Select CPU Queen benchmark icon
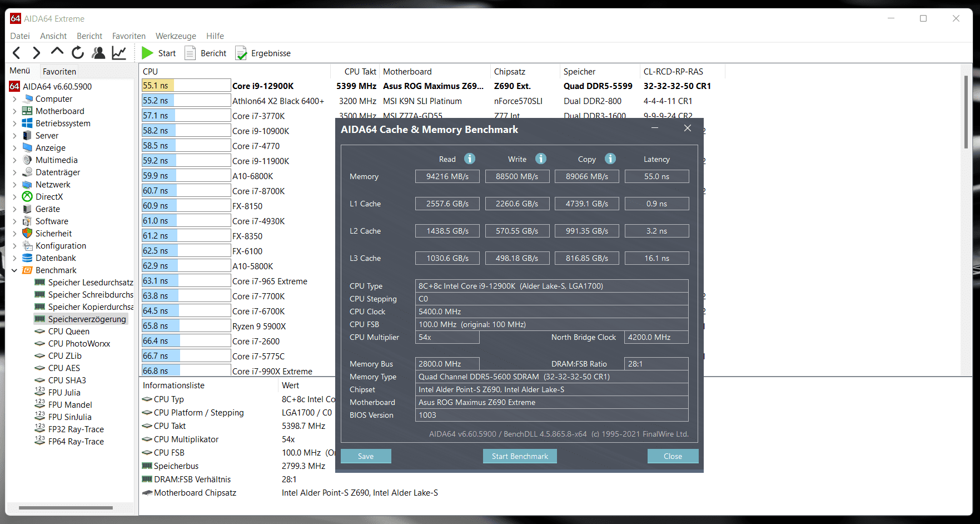The height and width of the screenshot is (524, 980). tap(39, 331)
